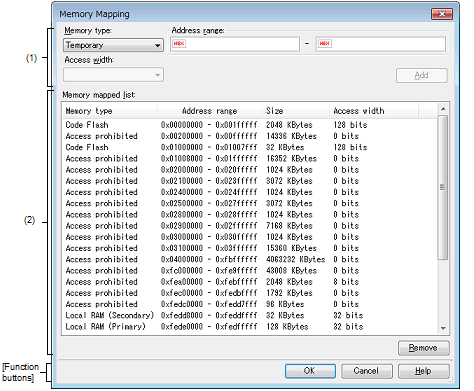
Task: Click the HEX icon in end address field
Action: click(x=325, y=44)
